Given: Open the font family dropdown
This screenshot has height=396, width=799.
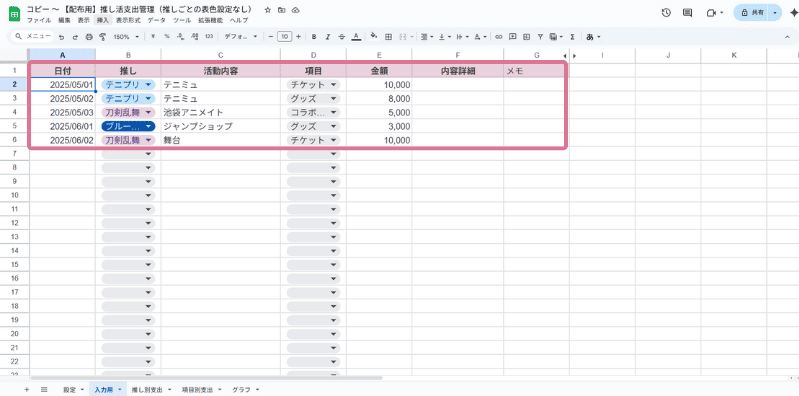Looking at the screenshot, I should click(241, 37).
